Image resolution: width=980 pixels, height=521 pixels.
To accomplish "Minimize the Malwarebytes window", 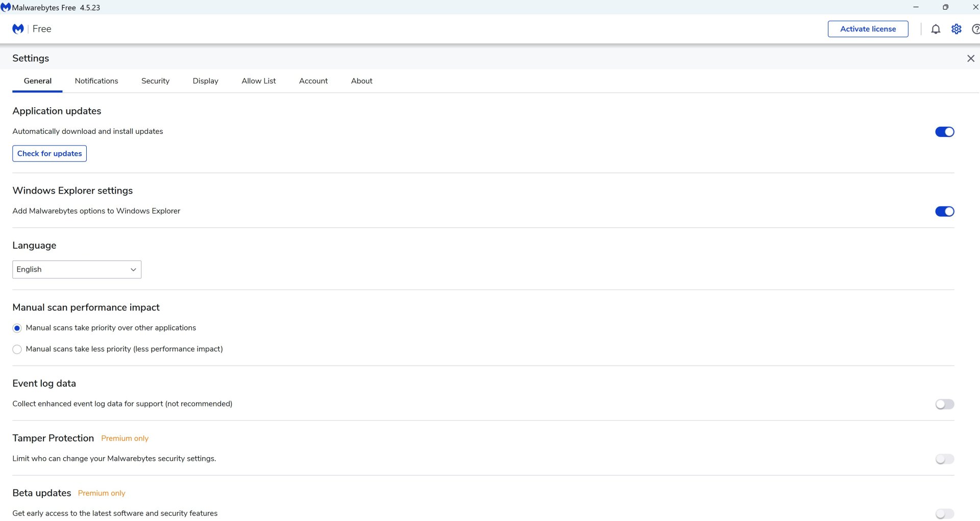I will click(x=916, y=7).
